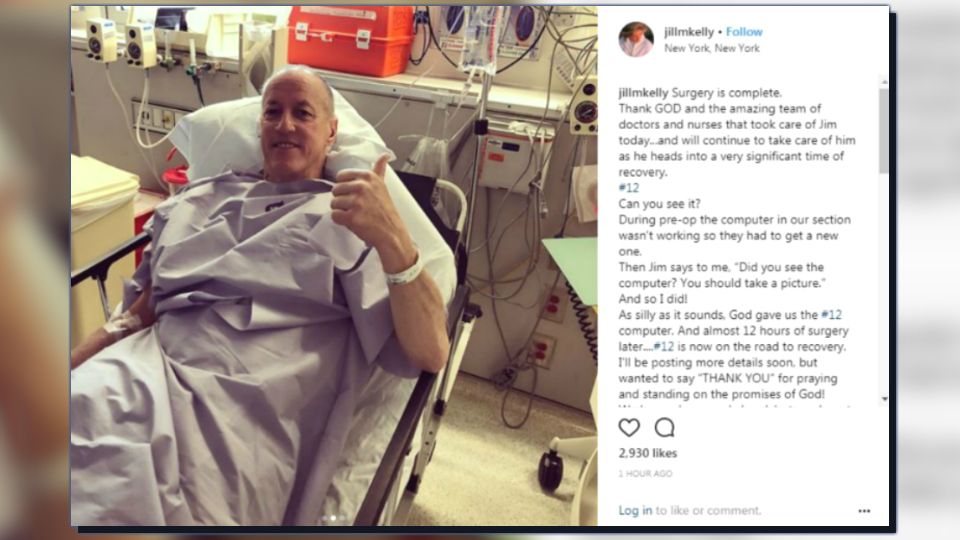Click the scrollbar up arrow beside caption

883,81
